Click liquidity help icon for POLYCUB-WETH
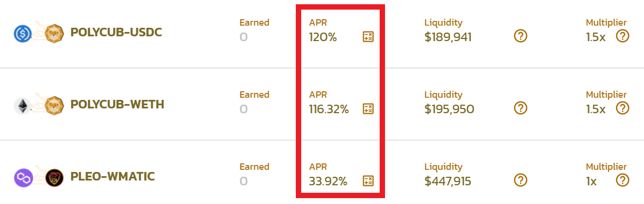 (521, 108)
